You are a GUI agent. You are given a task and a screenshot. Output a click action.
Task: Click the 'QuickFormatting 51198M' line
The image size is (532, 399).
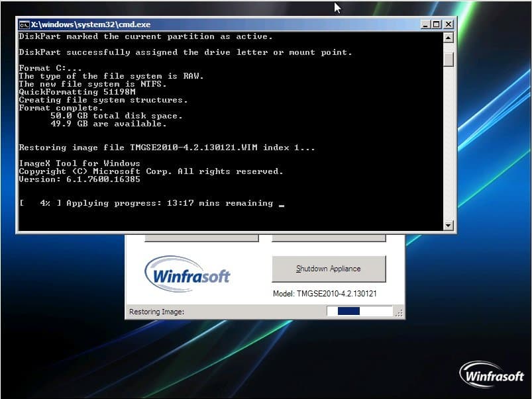77,92
